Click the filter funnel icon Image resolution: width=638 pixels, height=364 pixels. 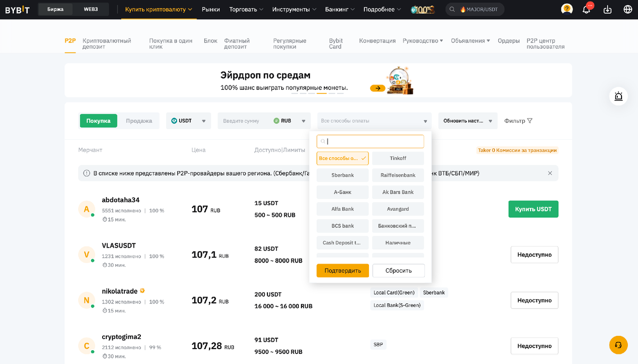coord(530,121)
